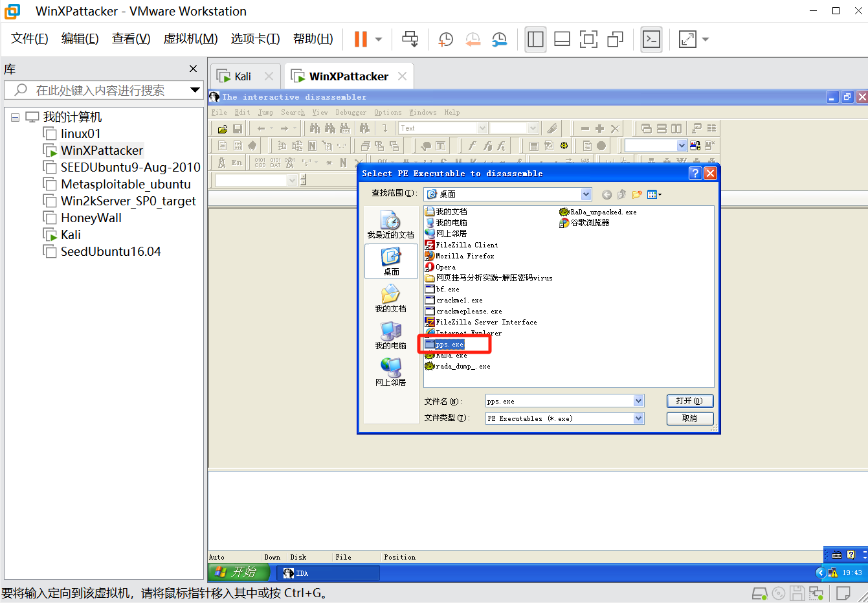Click the 打开(O) button

point(690,401)
